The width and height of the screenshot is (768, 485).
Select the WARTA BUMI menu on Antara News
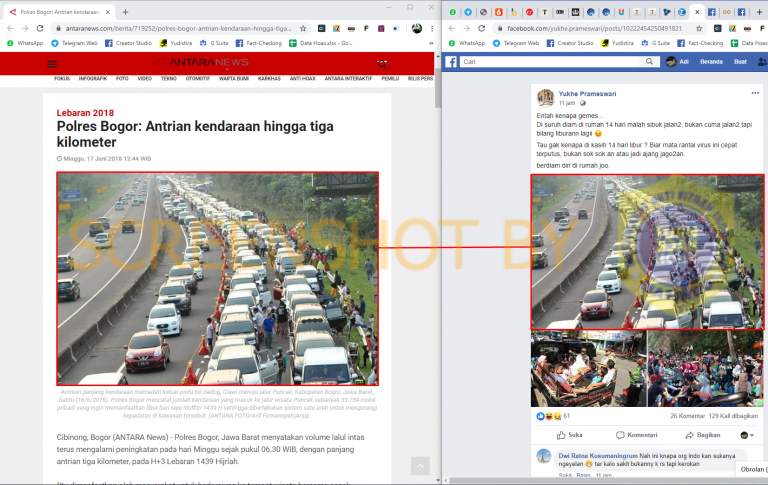pos(234,78)
